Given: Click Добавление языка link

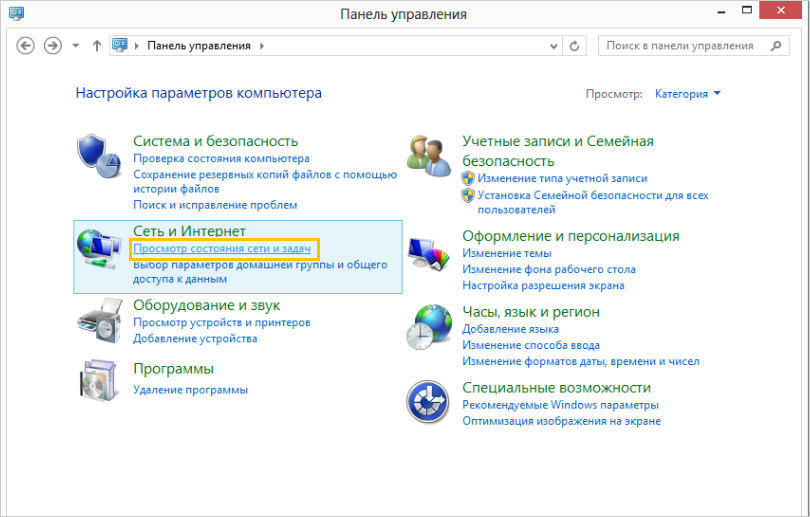Looking at the screenshot, I should click(x=510, y=329).
